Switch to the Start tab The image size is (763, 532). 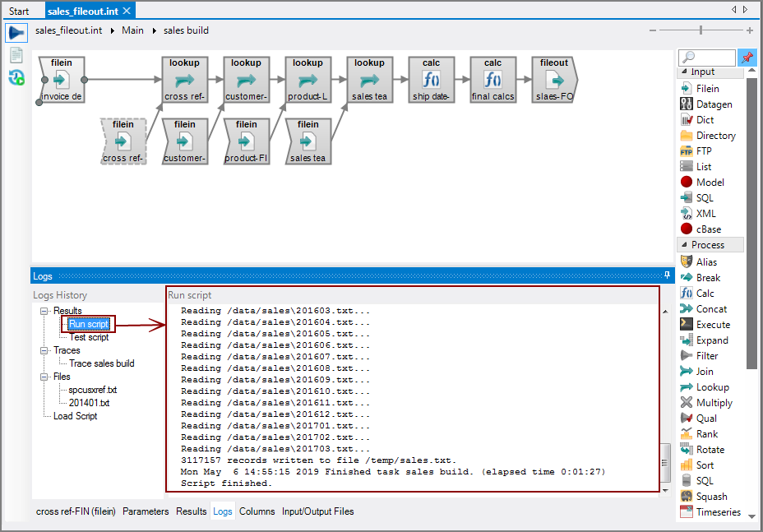(20, 11)
